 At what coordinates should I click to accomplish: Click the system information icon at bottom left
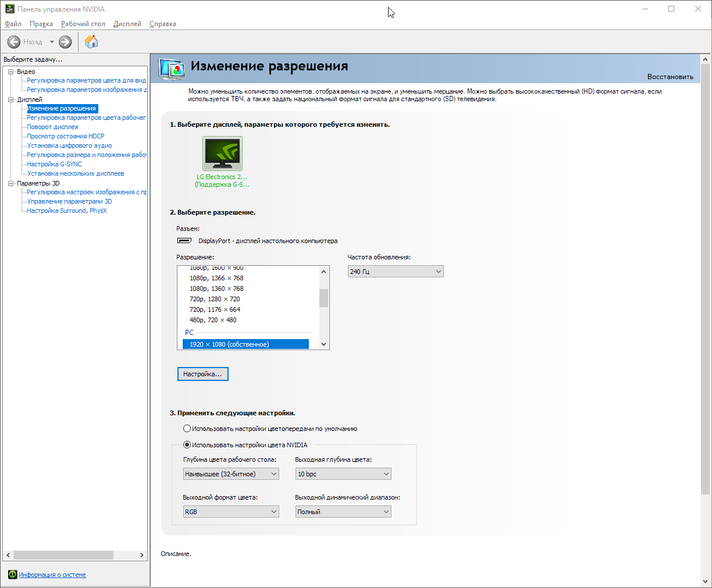[x=12, y=575]
